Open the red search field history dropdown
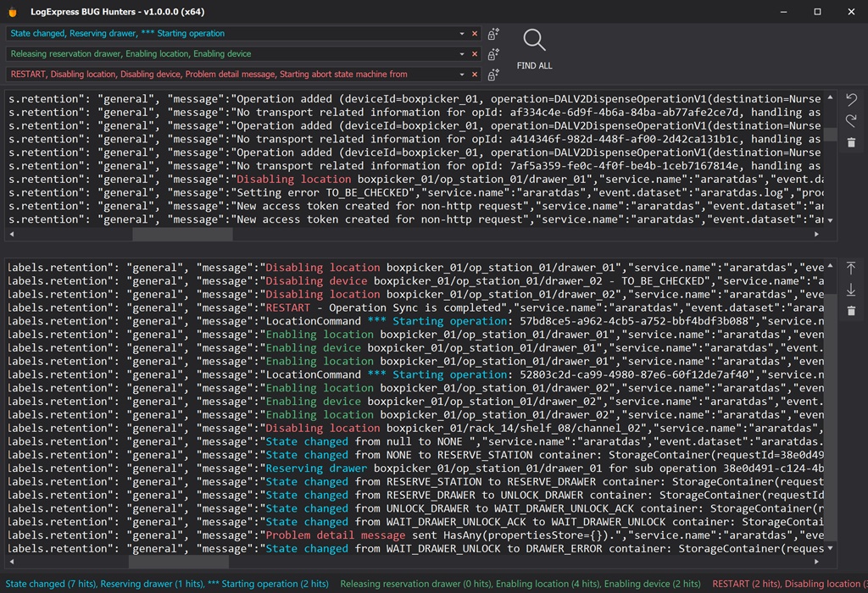This screenshot has width=868, height=593. pos(462,75)
